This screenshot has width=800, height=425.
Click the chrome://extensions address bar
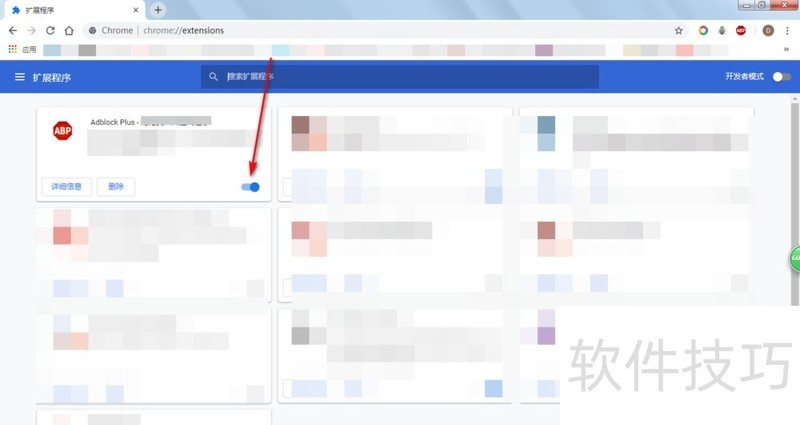click(x=383, y=31)
